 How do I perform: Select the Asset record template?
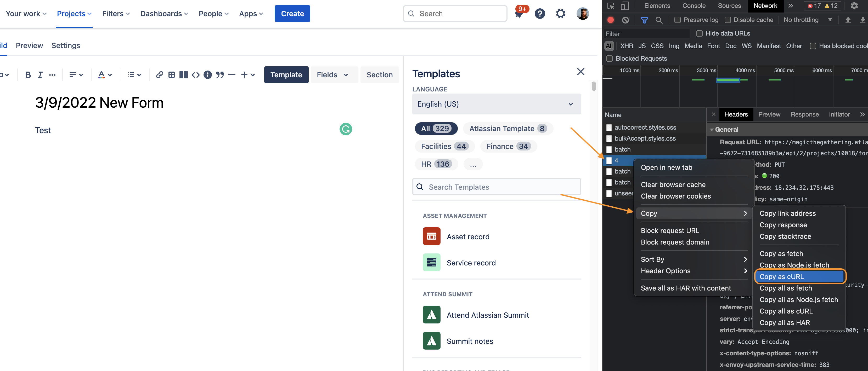tap(468, 237)
